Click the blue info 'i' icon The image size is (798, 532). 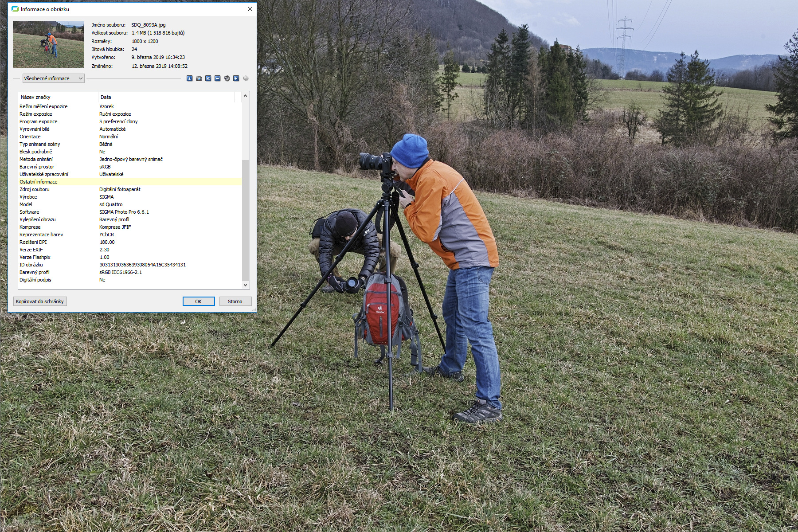[x=189, y=78]
